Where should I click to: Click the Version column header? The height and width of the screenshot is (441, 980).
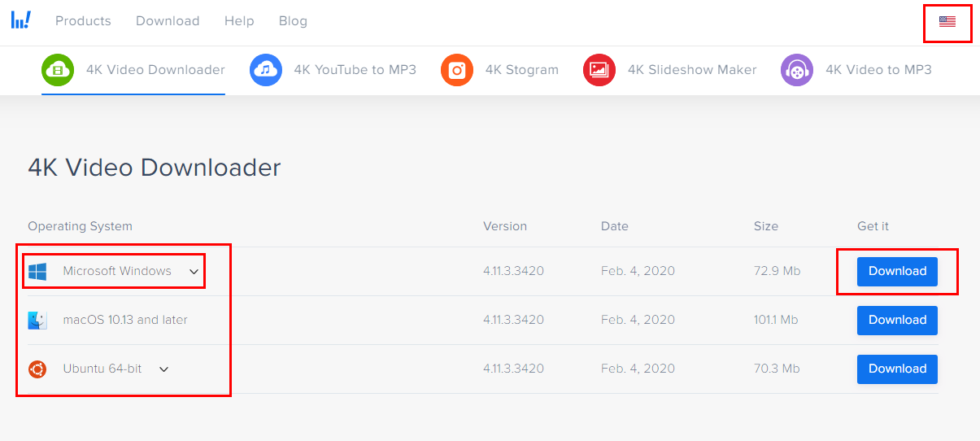[505, 226]
